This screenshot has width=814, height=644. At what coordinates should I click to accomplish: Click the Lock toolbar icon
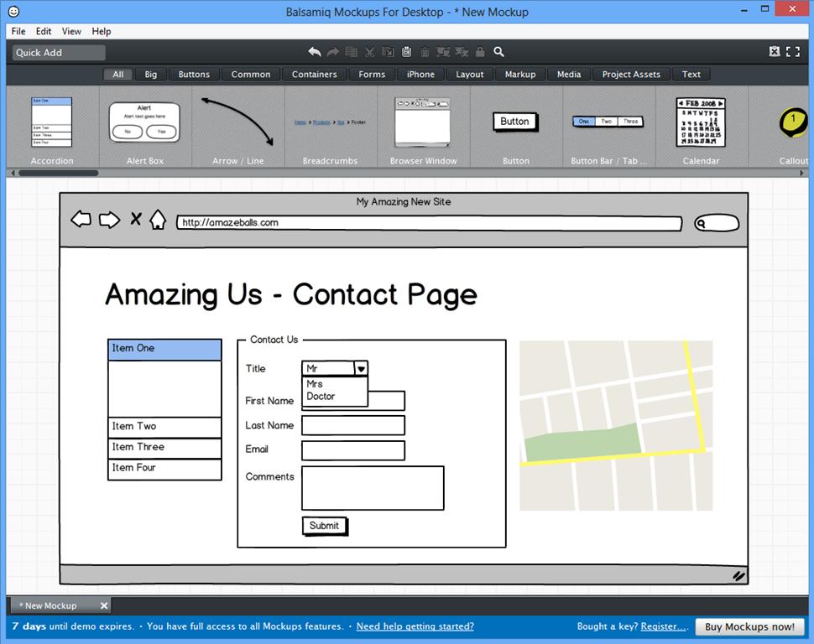(x=480, y=51)
